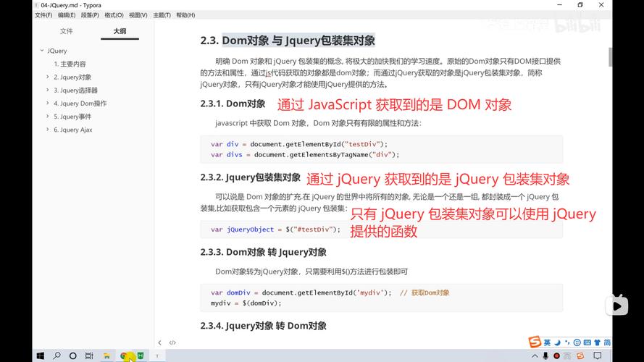Click code line var jQueryObject
Image resolution: width=644 pixels, height=362 pixels.
tap(275, 230)
